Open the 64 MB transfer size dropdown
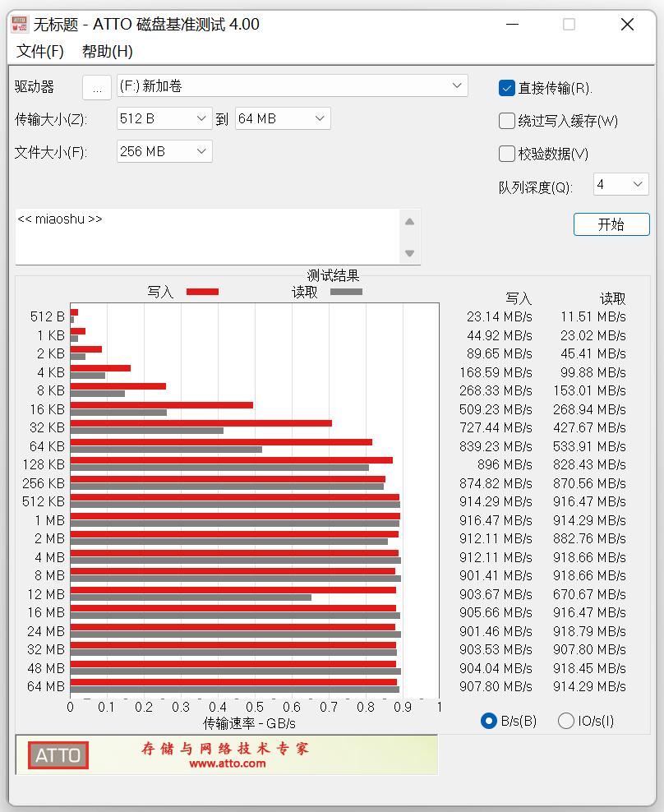 [x=320, y=118]
